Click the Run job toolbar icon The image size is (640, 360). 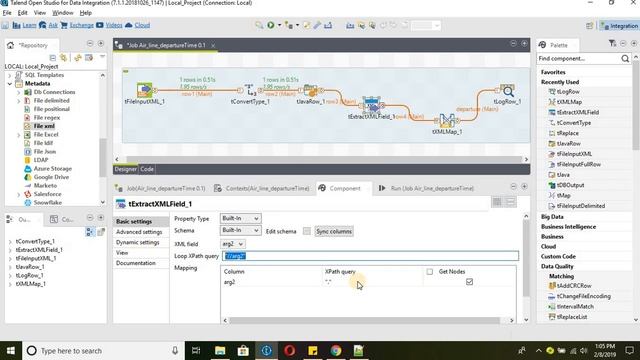(x=271, y=25)
